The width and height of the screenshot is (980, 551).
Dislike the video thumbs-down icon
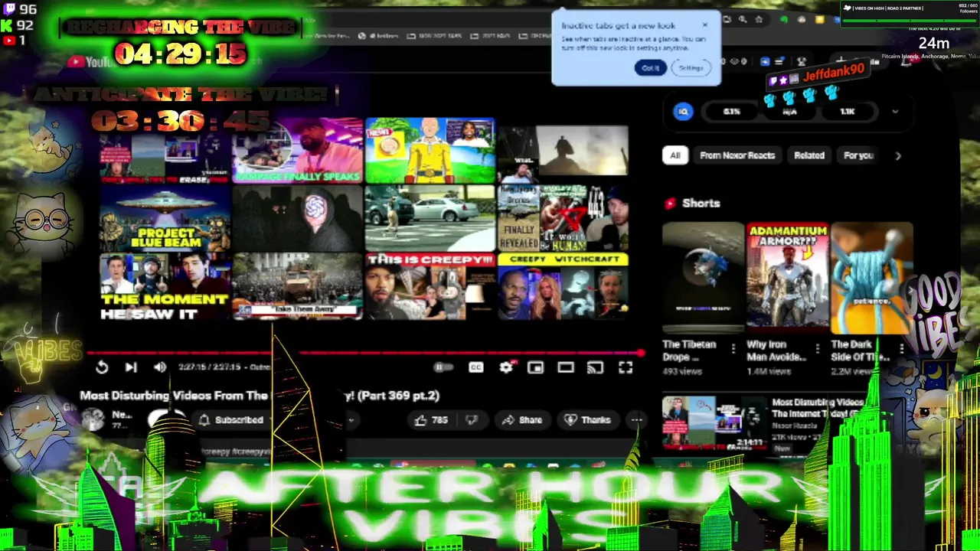(472, 419)
